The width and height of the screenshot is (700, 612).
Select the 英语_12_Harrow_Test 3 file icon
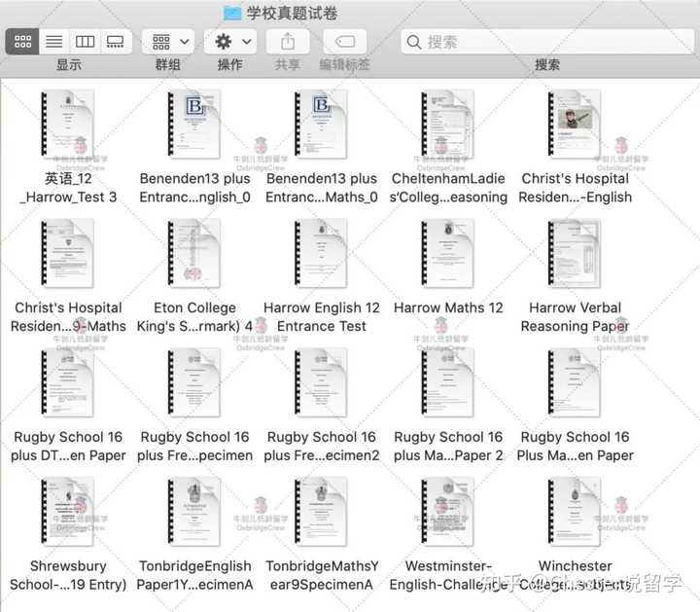(68, 125)
